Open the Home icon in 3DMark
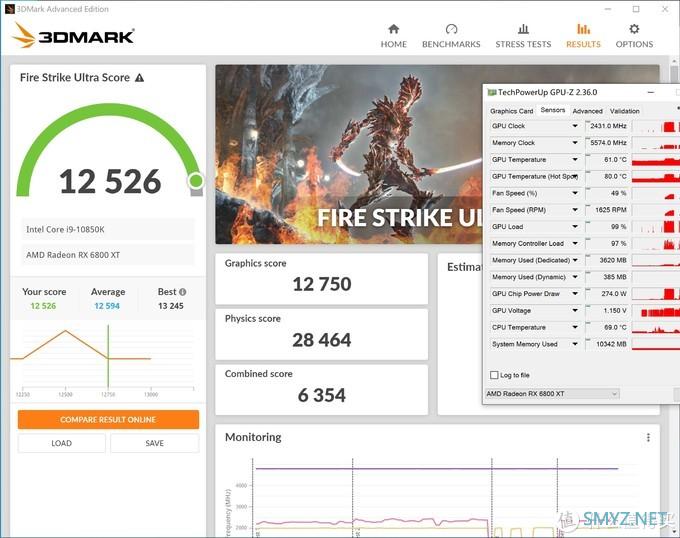Image resolution: width=680 pixels, height=538 pixels. point(393,29)
